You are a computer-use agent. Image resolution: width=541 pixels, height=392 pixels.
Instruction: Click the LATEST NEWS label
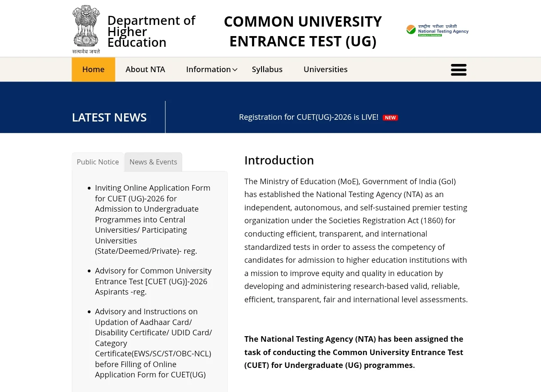(x=109, y=117)
